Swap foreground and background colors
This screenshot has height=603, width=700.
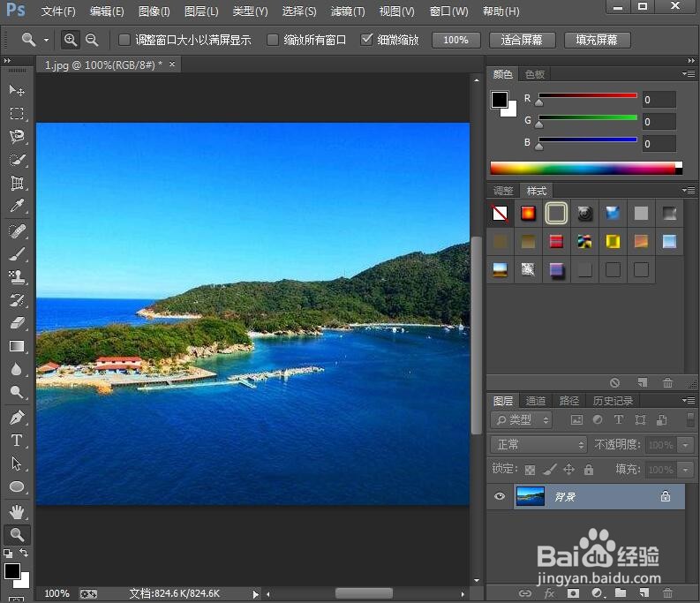[x=24, y=553]
